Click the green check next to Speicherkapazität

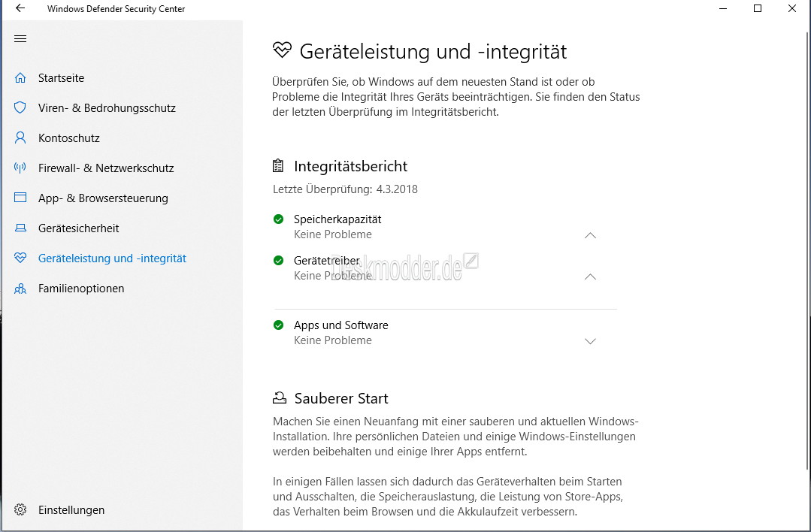click(x=278, y=219)
